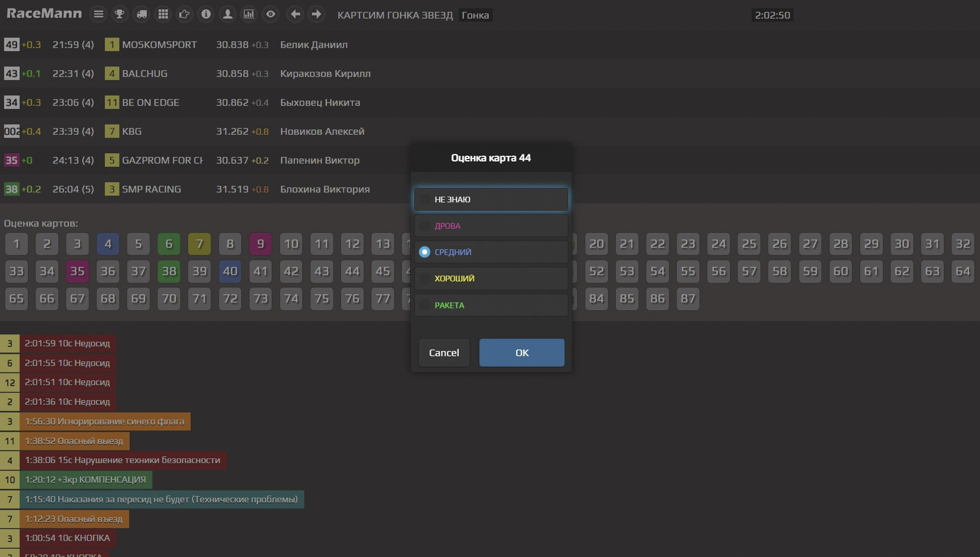The width and height of the screenshot is (980, 557).
Task: Click the thumbs-up rating icon
Action: pyautogui.click(x=185, y=15)
